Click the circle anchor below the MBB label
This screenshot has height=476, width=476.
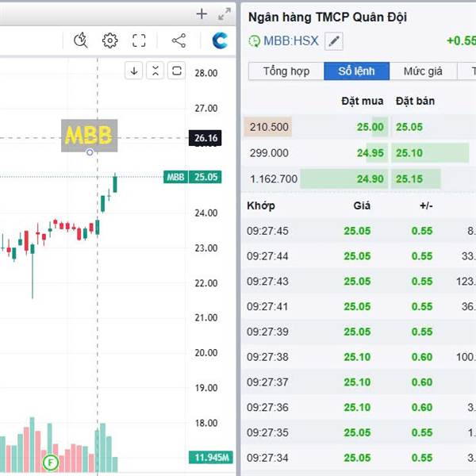[x=90, y=152]
